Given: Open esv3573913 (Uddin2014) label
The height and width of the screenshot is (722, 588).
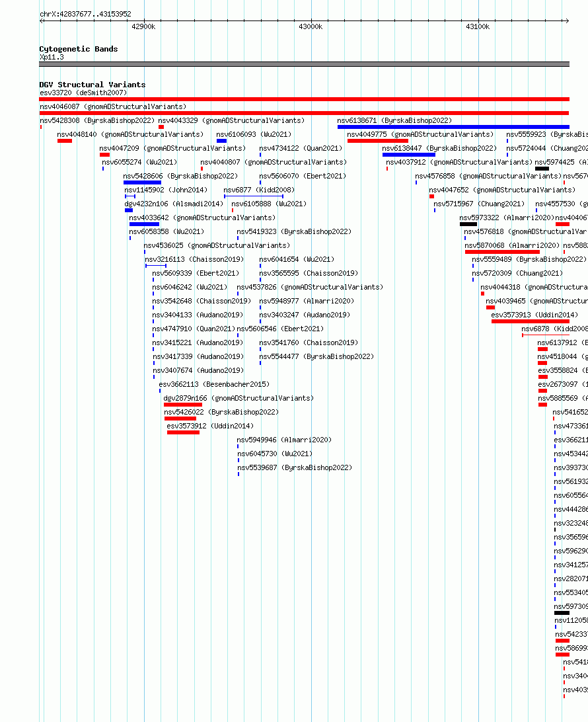Looking at the screenshot, I should [x=534, y=315].
